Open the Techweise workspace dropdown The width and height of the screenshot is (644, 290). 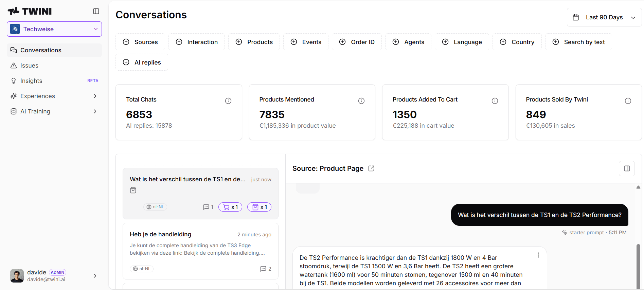pos(54,29)
